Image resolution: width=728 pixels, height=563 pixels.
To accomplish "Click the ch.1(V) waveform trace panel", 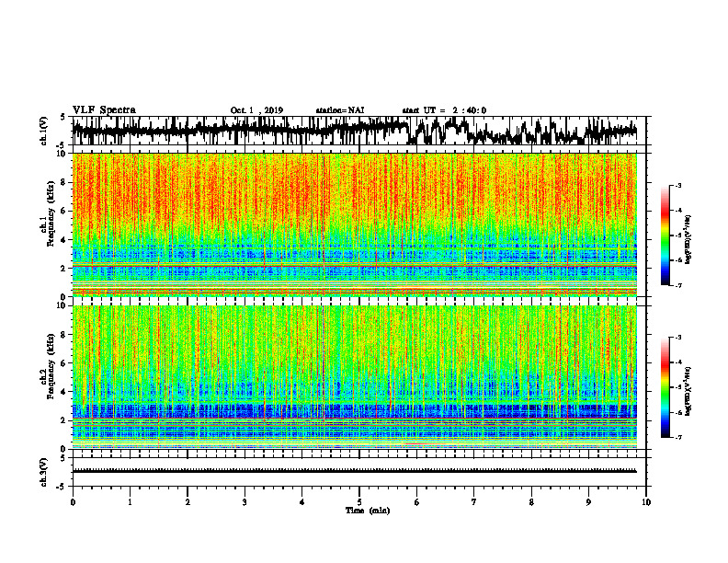I will 359,131.
